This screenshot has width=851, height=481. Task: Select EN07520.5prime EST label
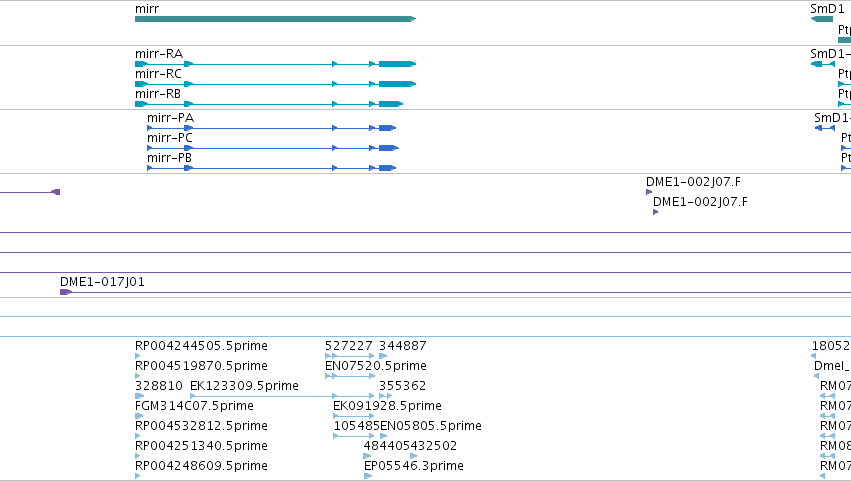(x=376, y=366)
